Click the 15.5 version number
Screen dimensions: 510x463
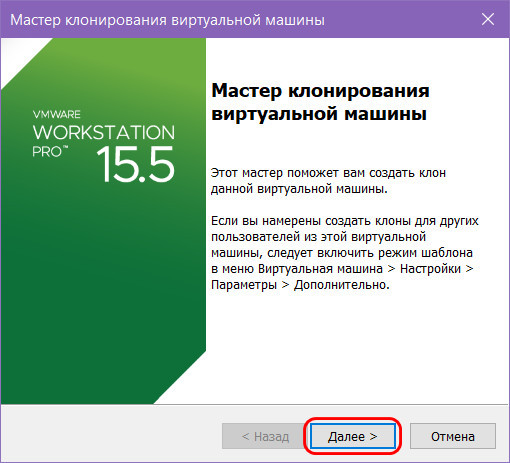[135, 165]
